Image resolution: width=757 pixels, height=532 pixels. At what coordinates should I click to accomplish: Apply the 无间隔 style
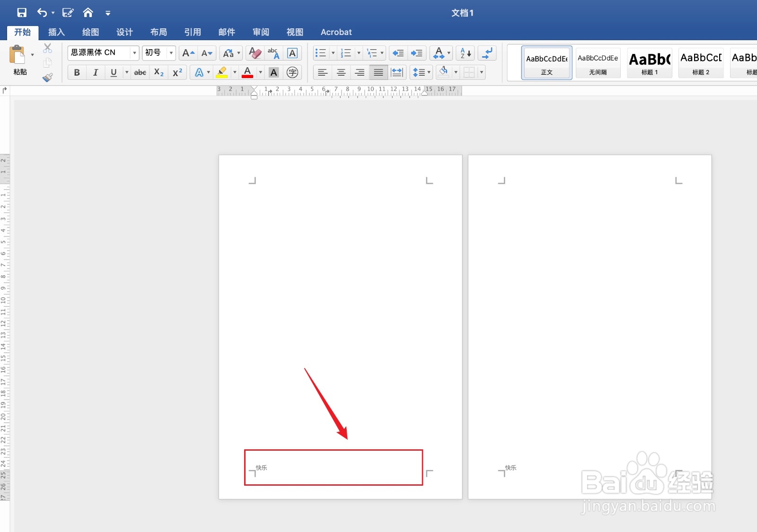(598, 62)
